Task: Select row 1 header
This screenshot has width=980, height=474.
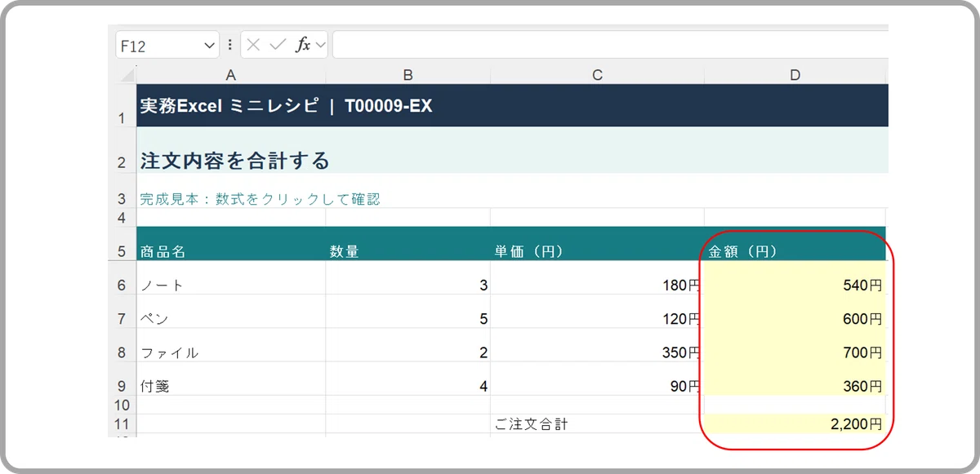Action: tap(122, 105)
